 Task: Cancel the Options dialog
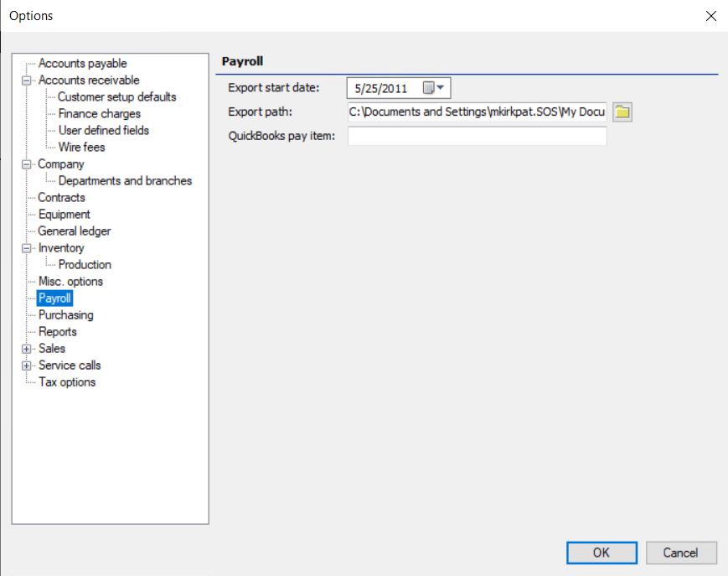680,553
